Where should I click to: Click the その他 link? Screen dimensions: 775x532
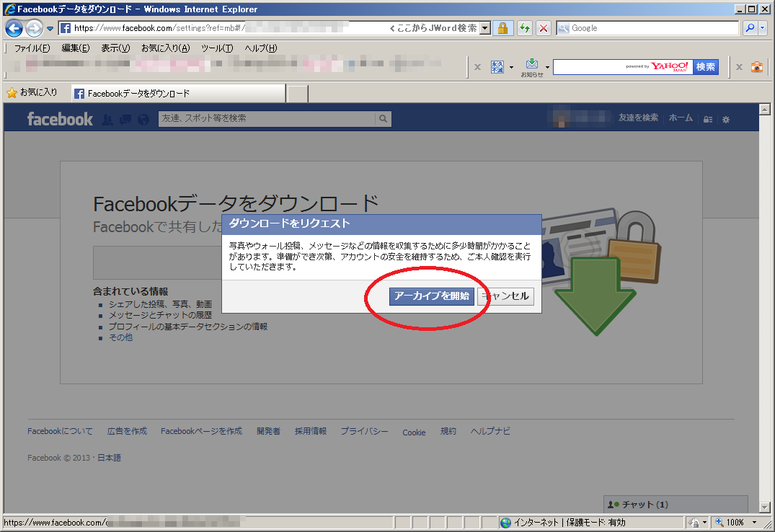click(x=120, y=337)
